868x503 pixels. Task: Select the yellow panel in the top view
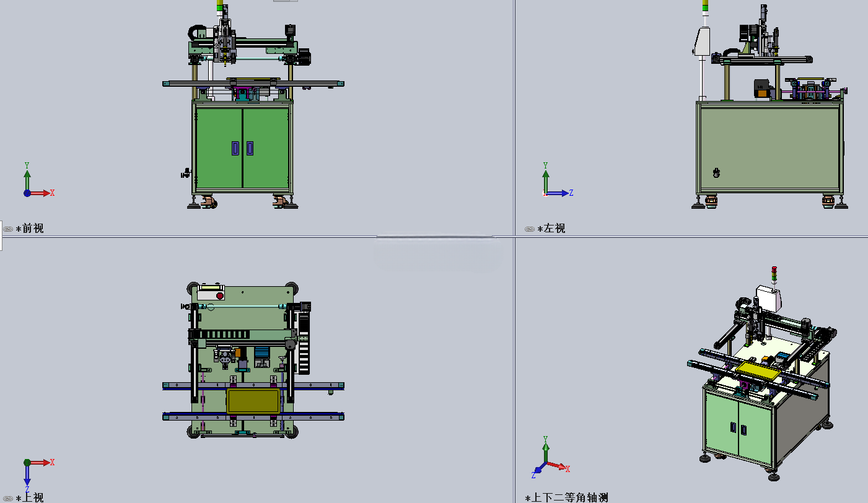253,401
